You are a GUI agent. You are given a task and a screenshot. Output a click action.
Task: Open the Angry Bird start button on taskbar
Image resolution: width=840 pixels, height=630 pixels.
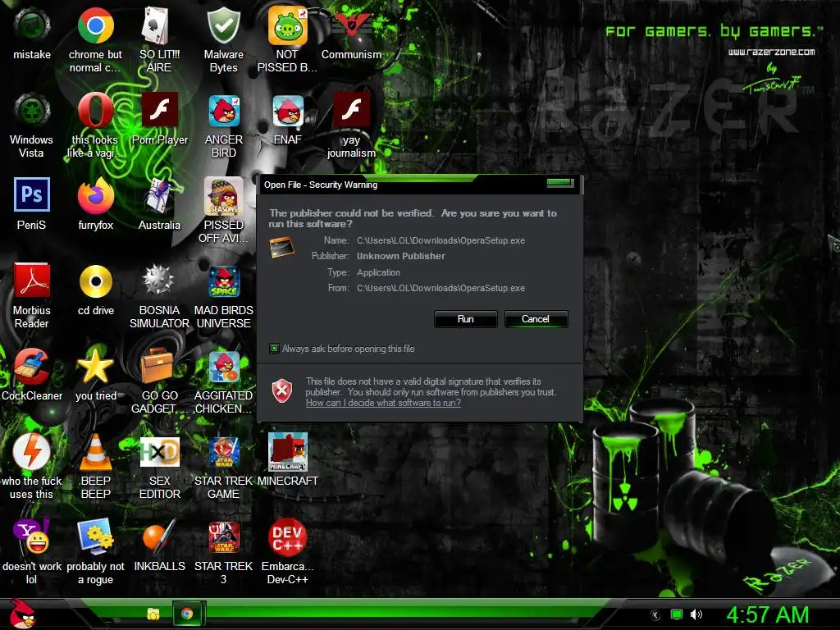[22, 614]
